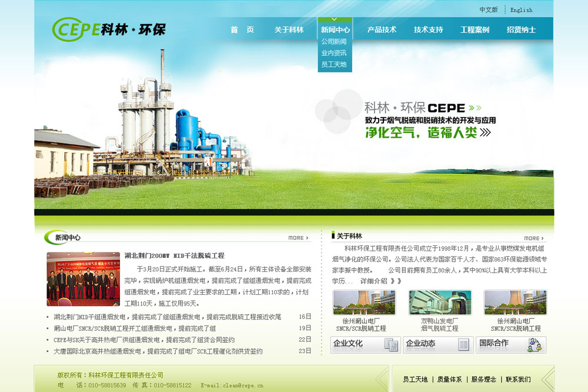Open 联系我们 in the footer
Viewport: 588px width, 392px height.
[519, 379]
